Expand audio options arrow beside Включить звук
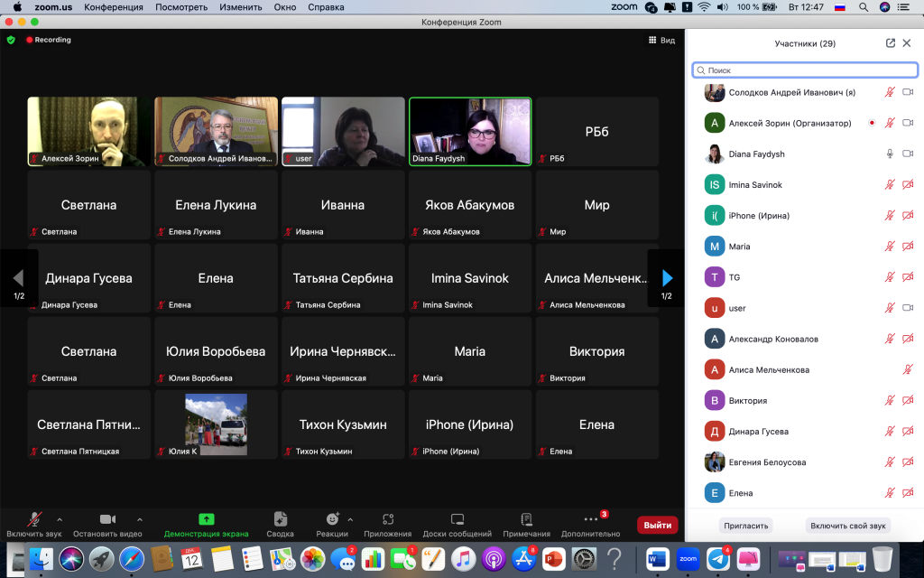Image resolution: width=924 pixels, height=578 pixels. [x=60, y=519]
